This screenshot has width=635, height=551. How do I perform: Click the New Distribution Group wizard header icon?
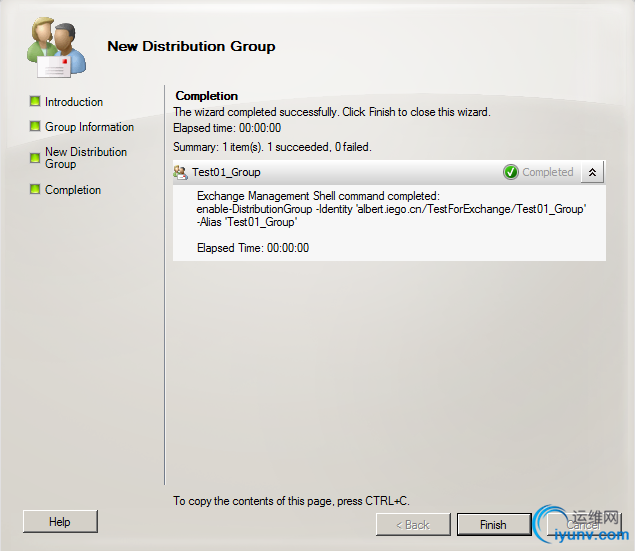[x=56, y=47]
